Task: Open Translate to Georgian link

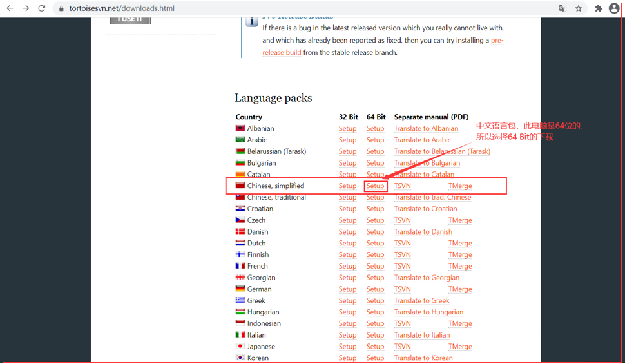Action: point(427,278)
